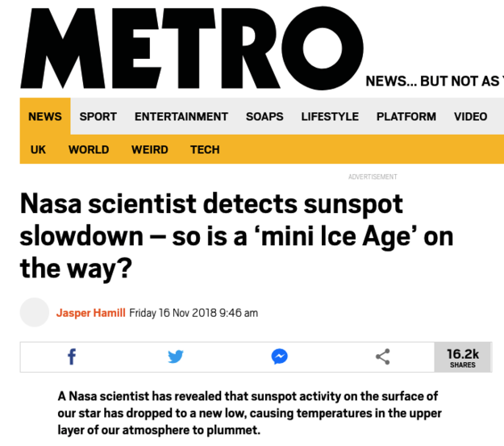Send article through Messenger icon
Viewport: 504px width, 446px height.
coord(280,356)
